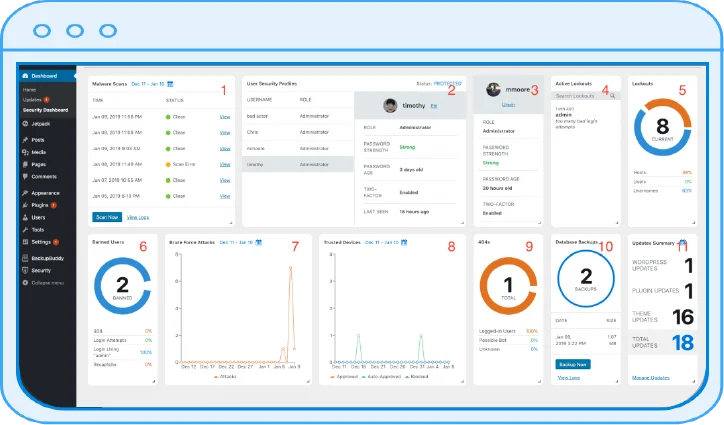
Task: Click the Malware Scans calendar icon
Action: coord(171,84)
